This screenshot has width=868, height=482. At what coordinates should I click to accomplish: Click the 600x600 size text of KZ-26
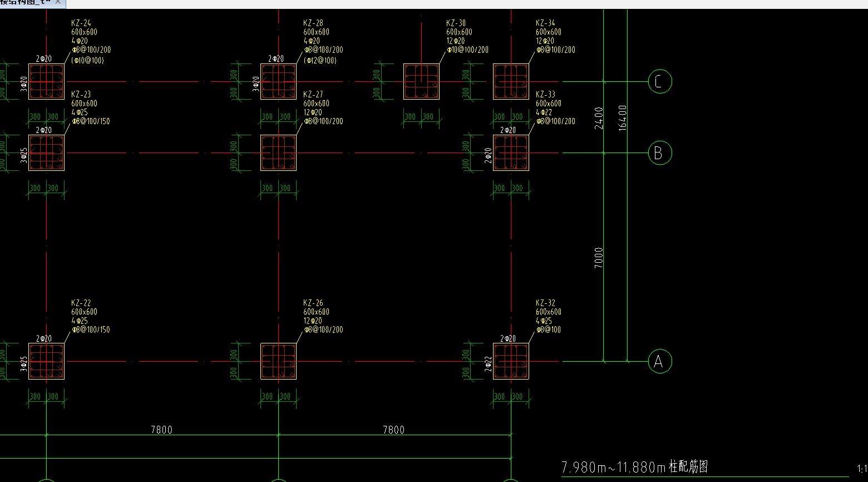(x=316, y=312)
